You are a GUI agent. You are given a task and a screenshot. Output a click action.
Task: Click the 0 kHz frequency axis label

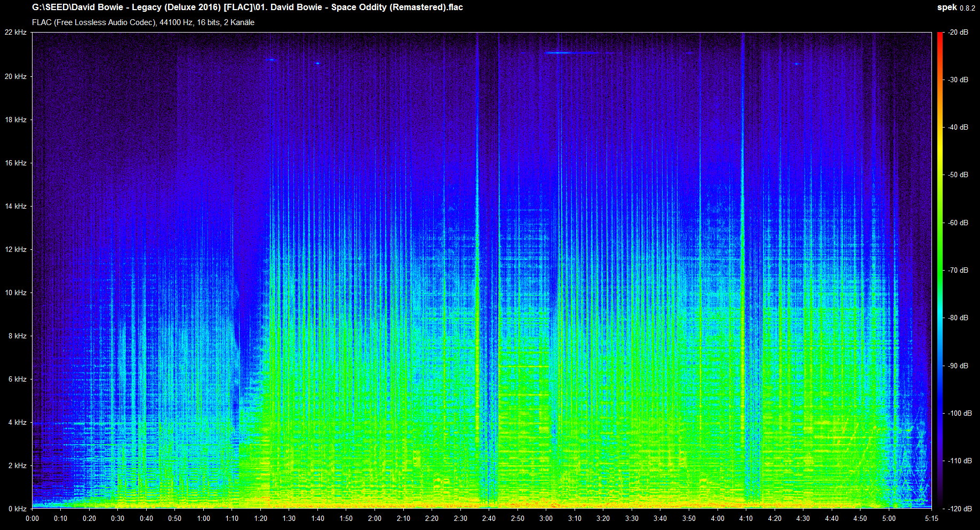(x=17, y=509)
